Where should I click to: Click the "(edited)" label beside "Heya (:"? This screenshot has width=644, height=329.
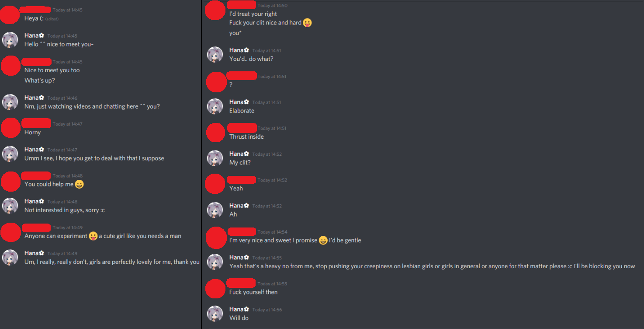point(52,19)
